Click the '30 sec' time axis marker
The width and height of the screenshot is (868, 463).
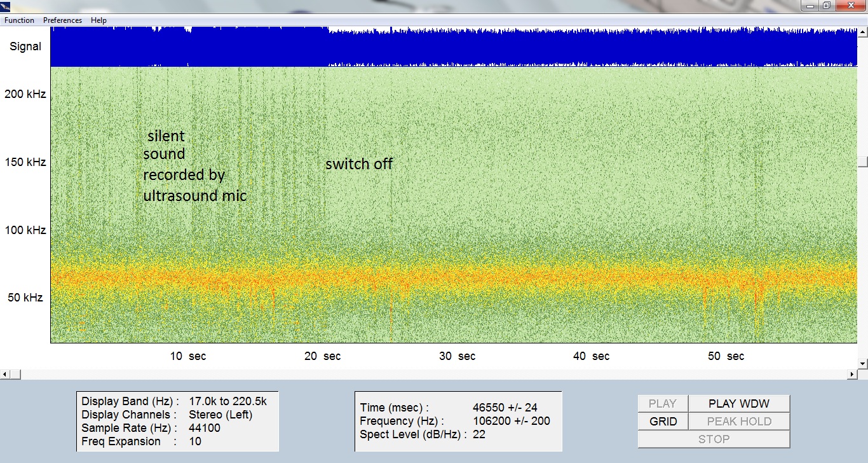pos(458,356)
